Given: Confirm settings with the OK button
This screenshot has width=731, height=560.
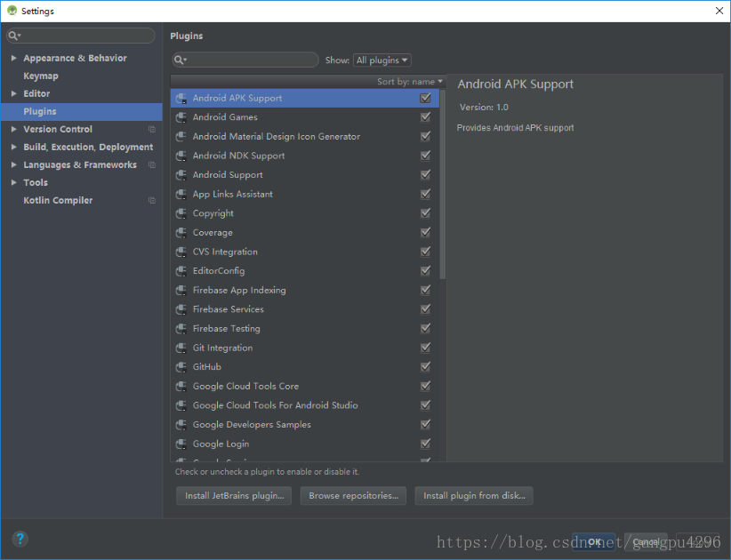Looking at the screenshot, I should (594, 542).
